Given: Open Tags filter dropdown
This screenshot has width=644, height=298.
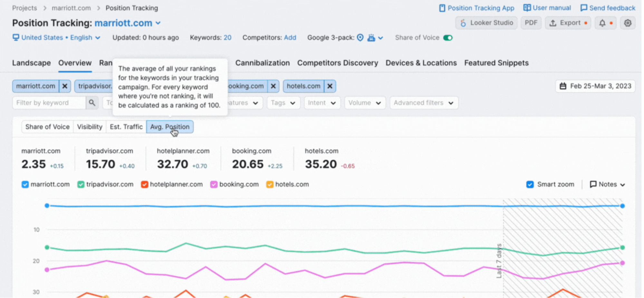Looking at the screenshot, I should click(x=283, y=103).
